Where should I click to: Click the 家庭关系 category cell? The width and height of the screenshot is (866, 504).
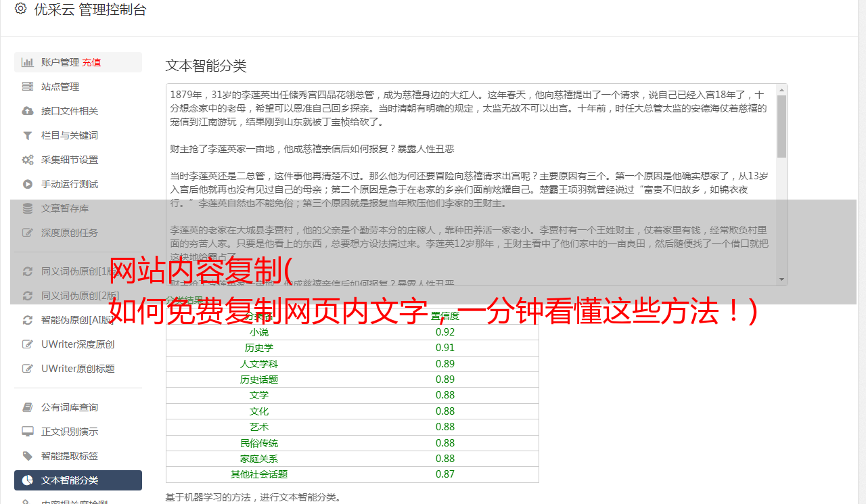pos(259,459)
